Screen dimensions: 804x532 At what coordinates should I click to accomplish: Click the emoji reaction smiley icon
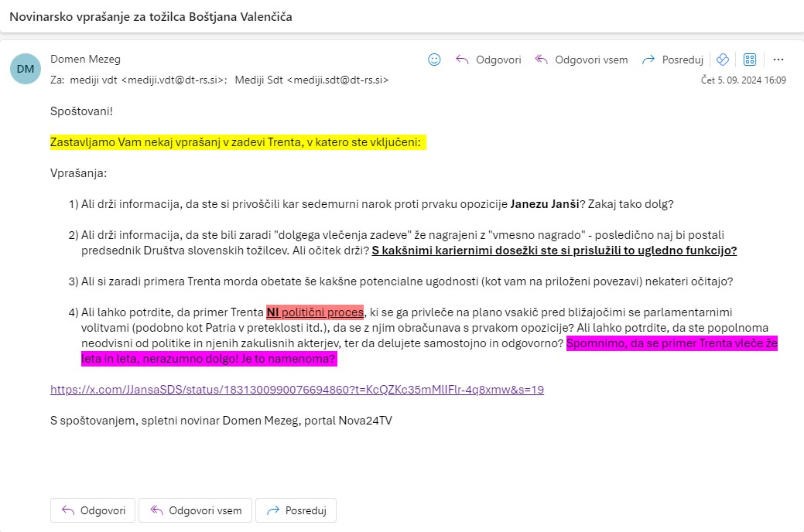click(434, 60)
